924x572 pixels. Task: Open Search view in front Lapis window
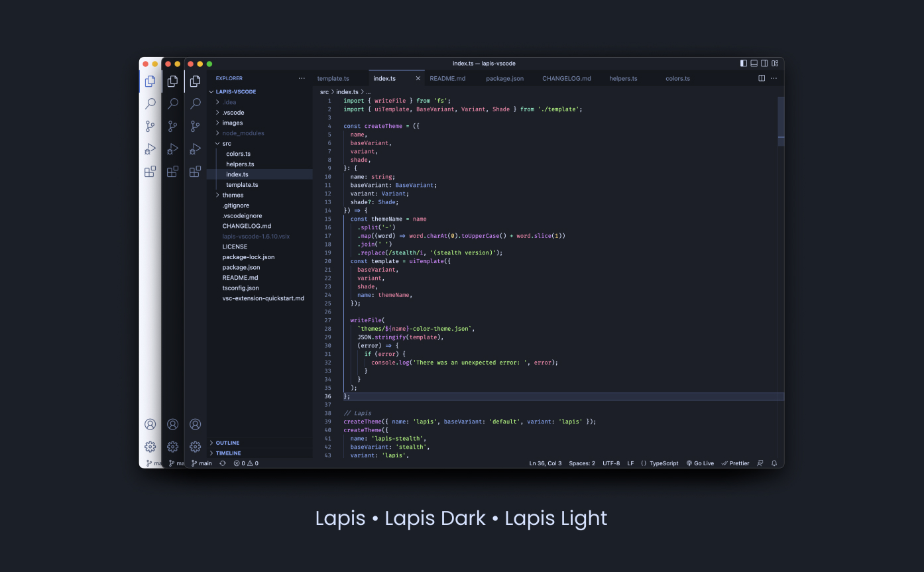click(195, 104)
